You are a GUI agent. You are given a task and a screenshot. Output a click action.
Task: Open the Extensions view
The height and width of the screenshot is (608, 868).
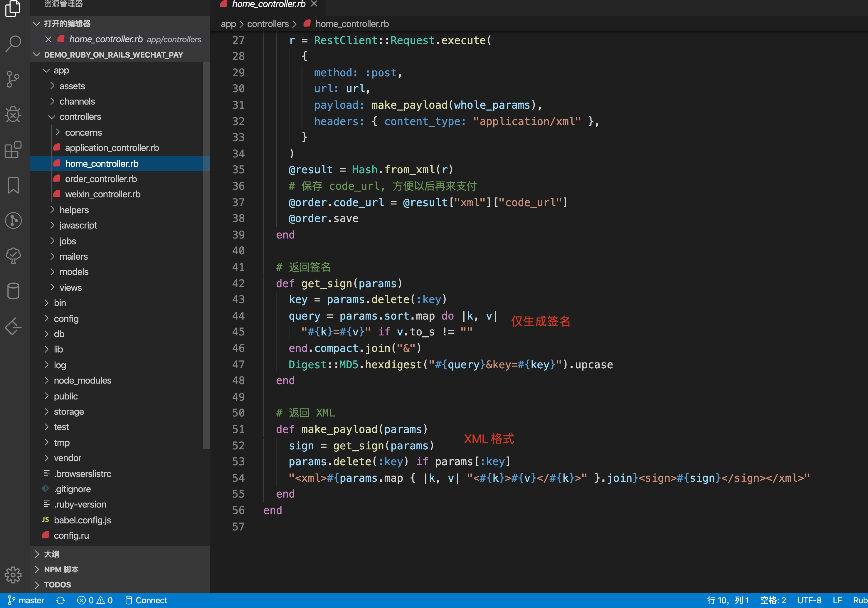[14, 150]
